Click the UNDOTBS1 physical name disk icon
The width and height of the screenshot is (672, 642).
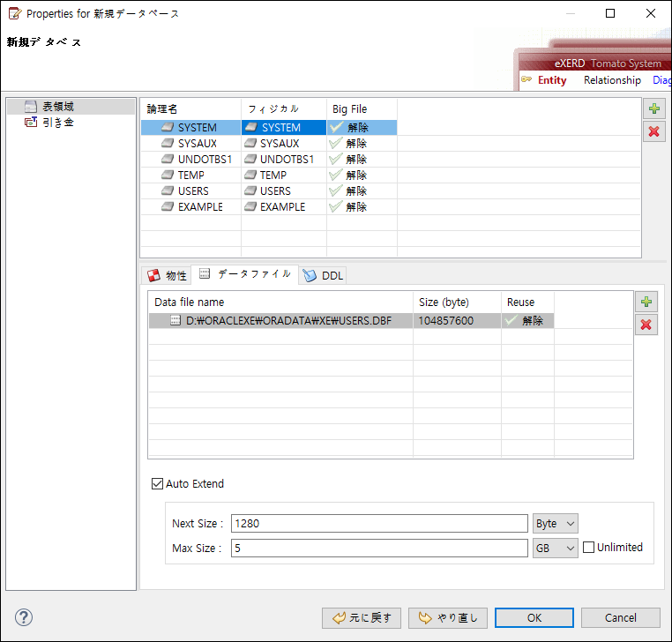[250, 159]
